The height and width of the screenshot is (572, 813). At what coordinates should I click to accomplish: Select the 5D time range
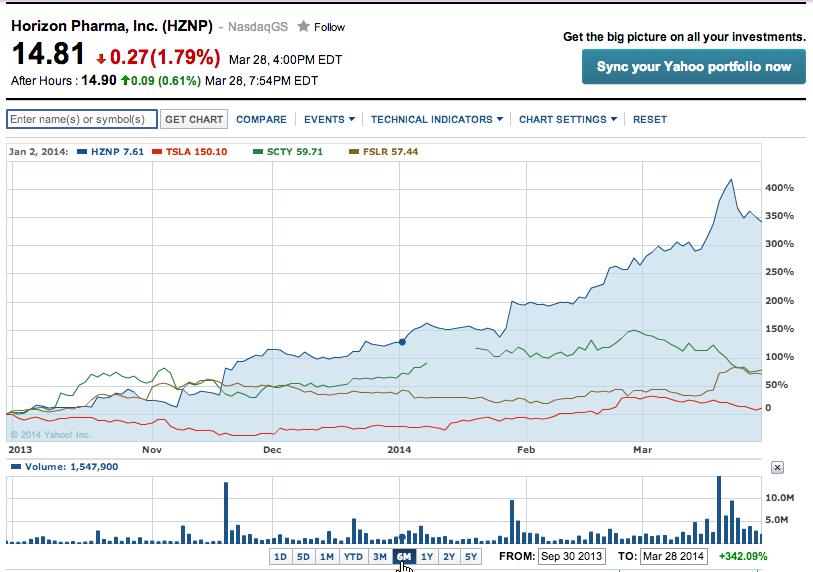tap(303, 556)
